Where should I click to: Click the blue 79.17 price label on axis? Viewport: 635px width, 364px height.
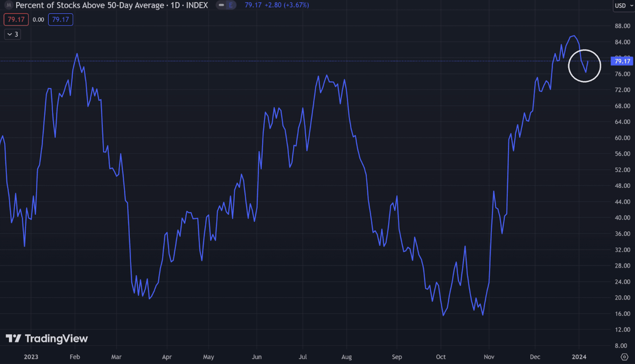[622, 61]
